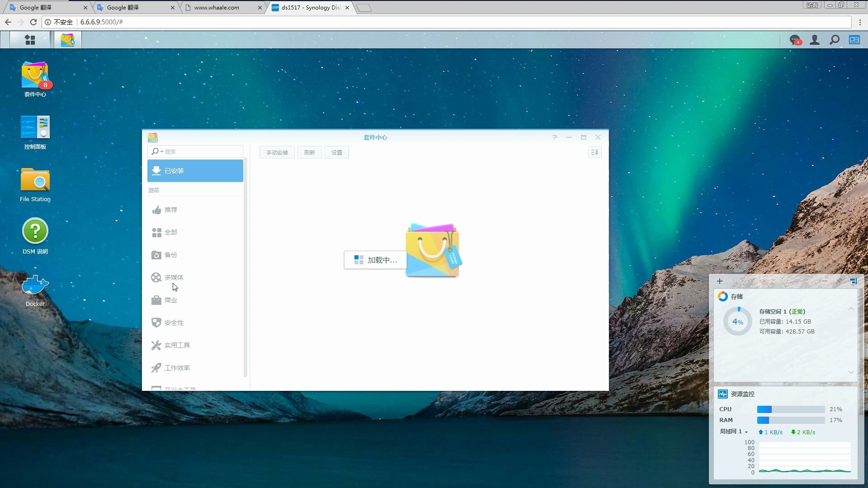The image size is (868, 488).
Task: Expand the 存储 widget down chevron
Action: pos(851,372)
